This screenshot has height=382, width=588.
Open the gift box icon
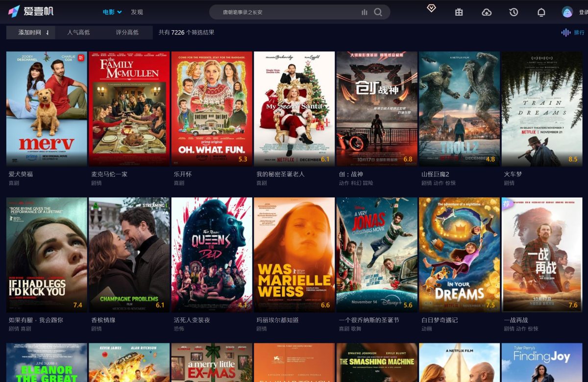[459, 12]
